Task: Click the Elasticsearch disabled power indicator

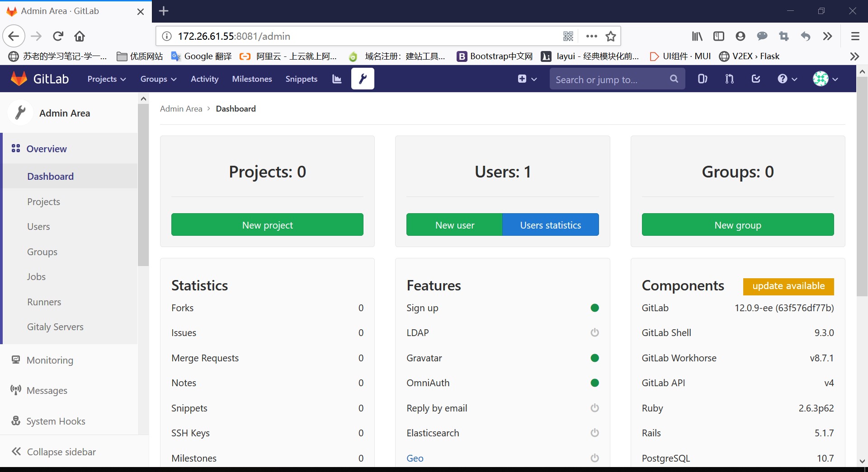Action: pos(594,433)
